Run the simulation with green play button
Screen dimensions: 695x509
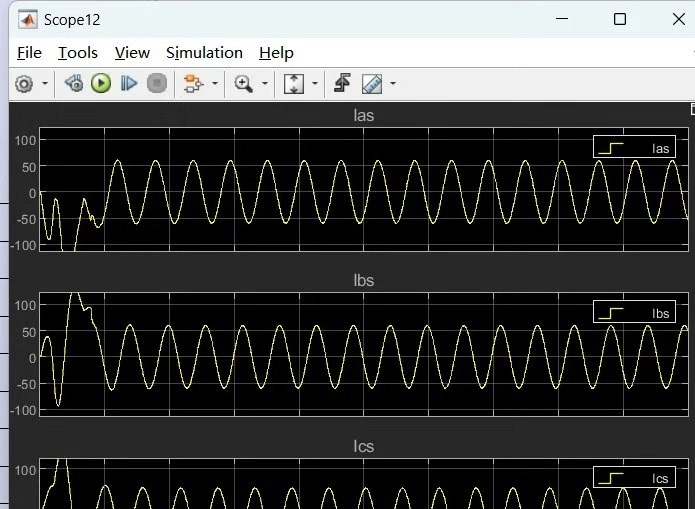coord(101,83)
